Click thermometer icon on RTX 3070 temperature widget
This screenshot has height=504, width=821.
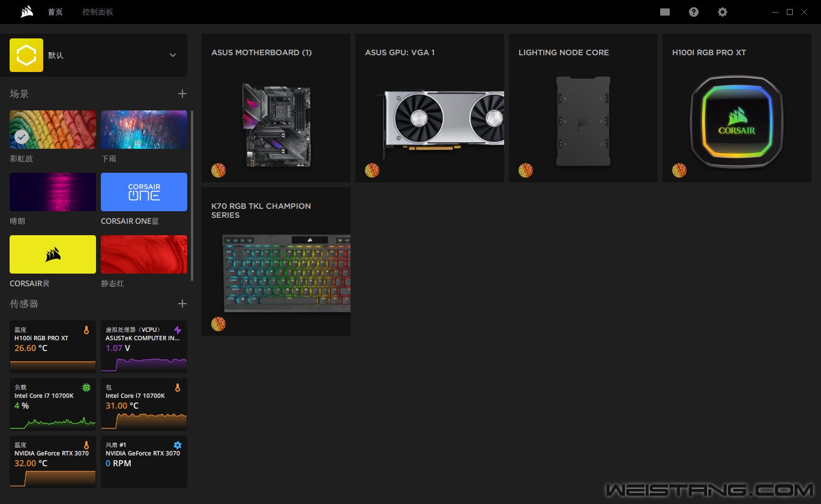click(x=86, y=445)
